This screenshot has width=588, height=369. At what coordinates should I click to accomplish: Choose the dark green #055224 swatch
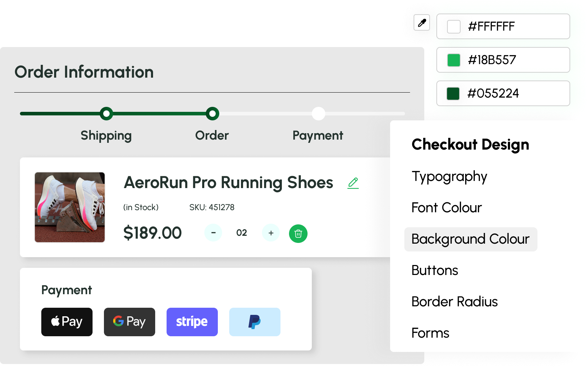point(453,94)
